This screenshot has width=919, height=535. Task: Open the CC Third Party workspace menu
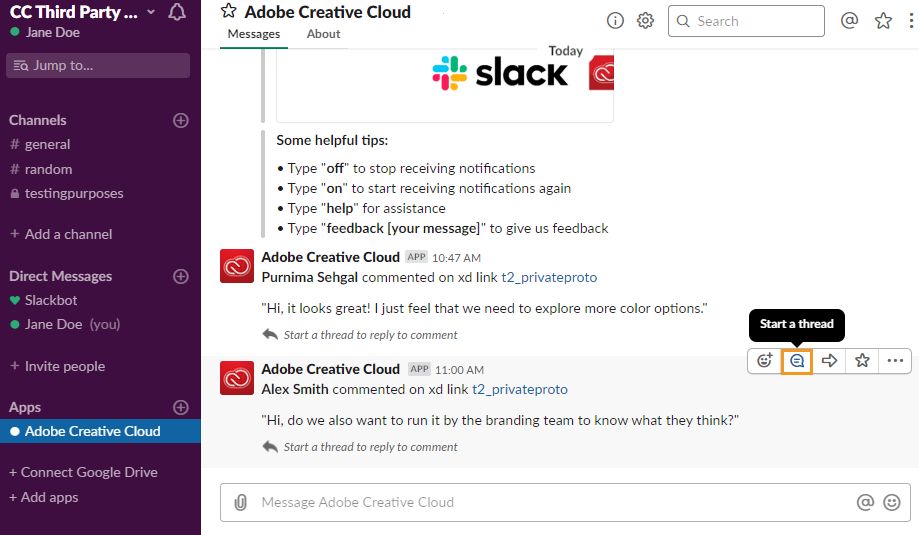coord(85,13)
